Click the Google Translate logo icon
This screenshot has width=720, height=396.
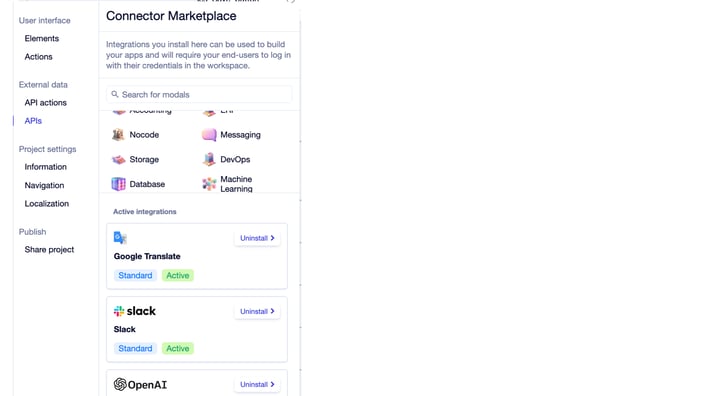[x=120, y=238]
